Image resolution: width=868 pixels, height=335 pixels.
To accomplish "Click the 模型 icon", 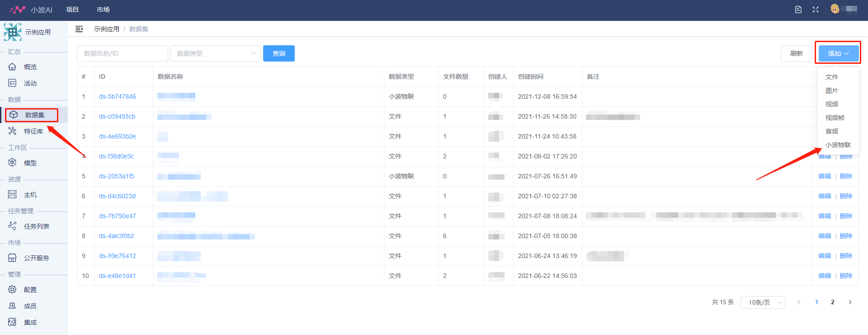I will 13,163.
